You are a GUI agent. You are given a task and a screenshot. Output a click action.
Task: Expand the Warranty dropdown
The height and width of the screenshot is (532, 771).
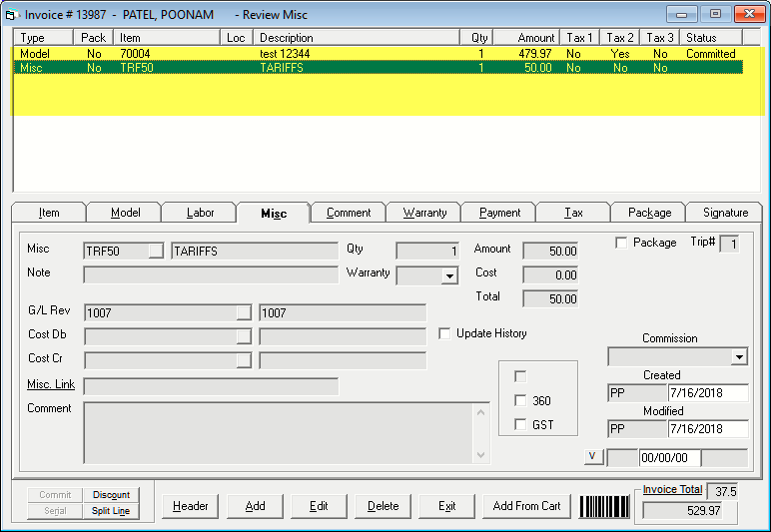pyautogui.click(x=449, y=276)
